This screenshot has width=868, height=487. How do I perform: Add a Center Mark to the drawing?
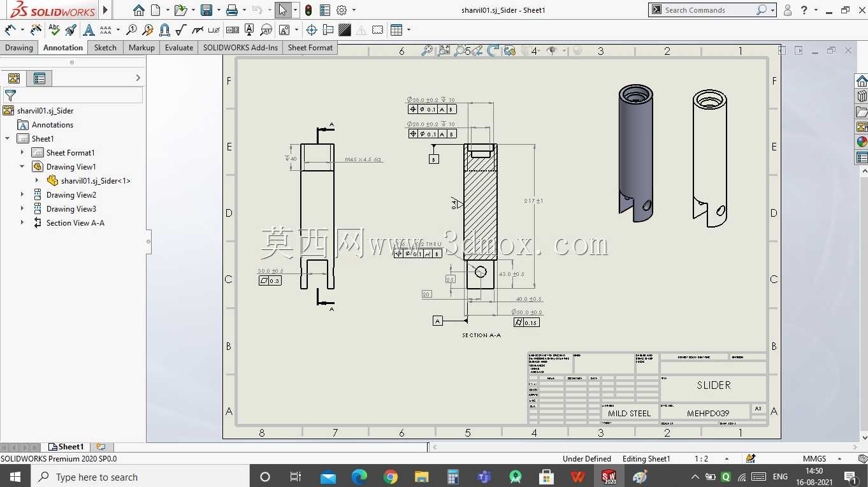click(312, 29)
